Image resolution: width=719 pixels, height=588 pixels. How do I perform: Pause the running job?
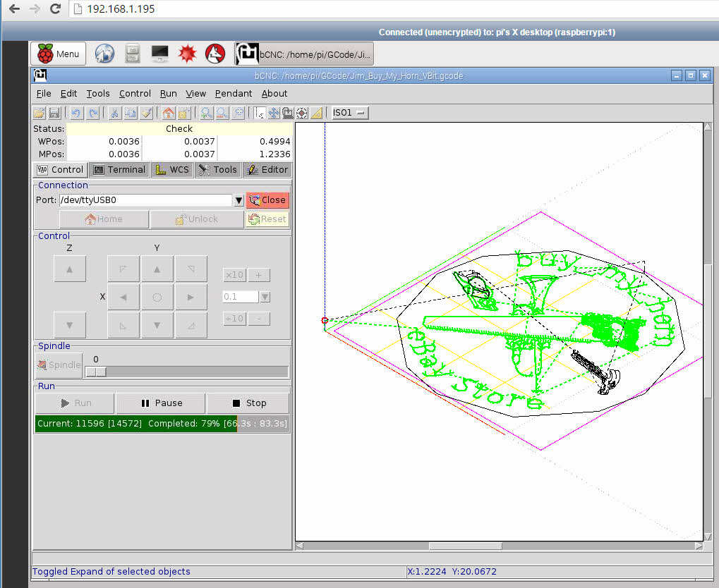click(161, 403)
